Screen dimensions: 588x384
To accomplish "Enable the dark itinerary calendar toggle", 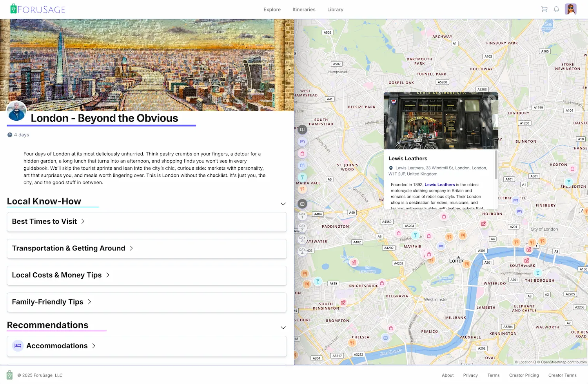I will point(302,204).
